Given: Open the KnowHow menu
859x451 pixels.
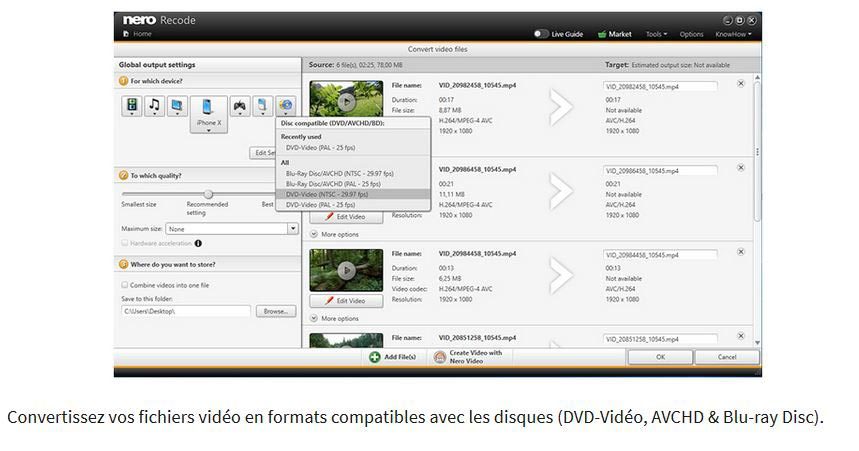Looking at the screenshot, I should [733, 34].
